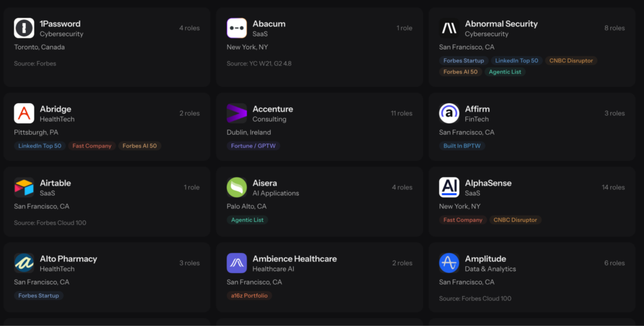The height and width of the screenshot is (326, 644).
Task: Click Forbes Startup tag on Alto Pharmacy
Action: 38,295
